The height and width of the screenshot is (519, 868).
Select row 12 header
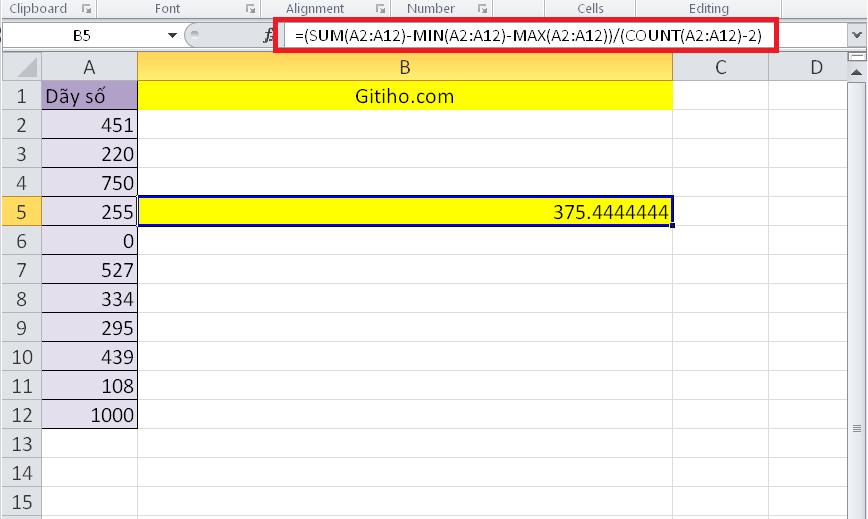pyautogui.click(x=22, y=414)
